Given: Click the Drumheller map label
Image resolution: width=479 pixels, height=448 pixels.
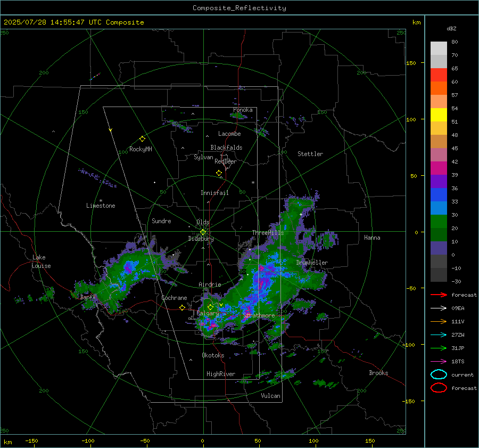Looking at the screenshot, I should (x=312, y=263).
